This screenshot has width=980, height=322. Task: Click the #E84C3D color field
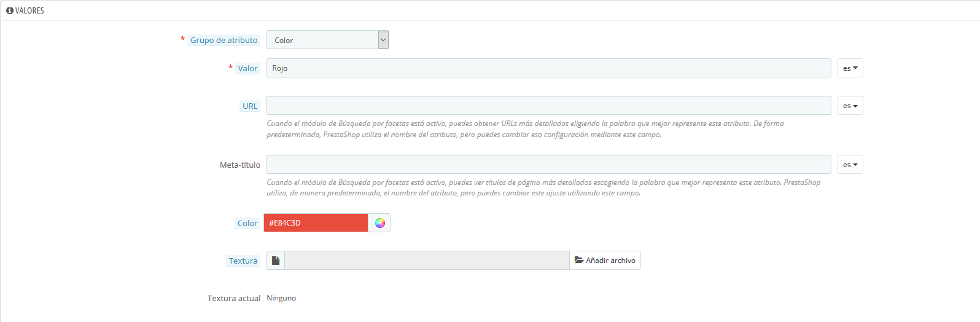coord(316,223)
